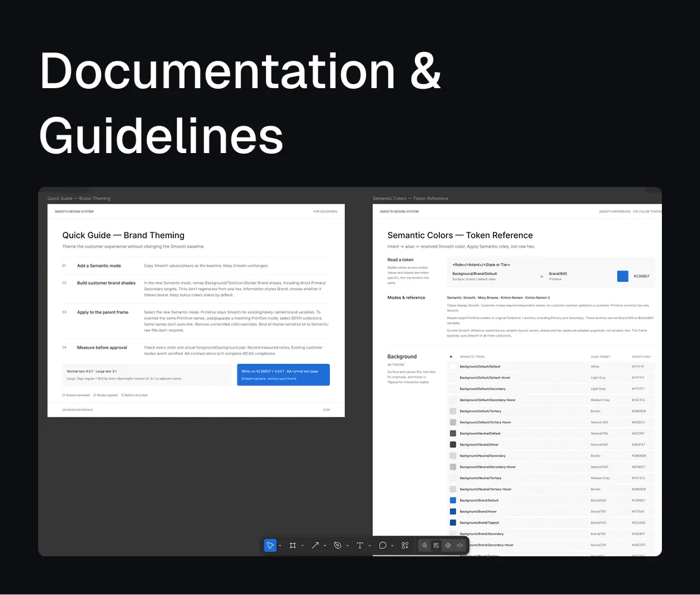
Task: Select the Comment tool
Action: click(383, 546)
